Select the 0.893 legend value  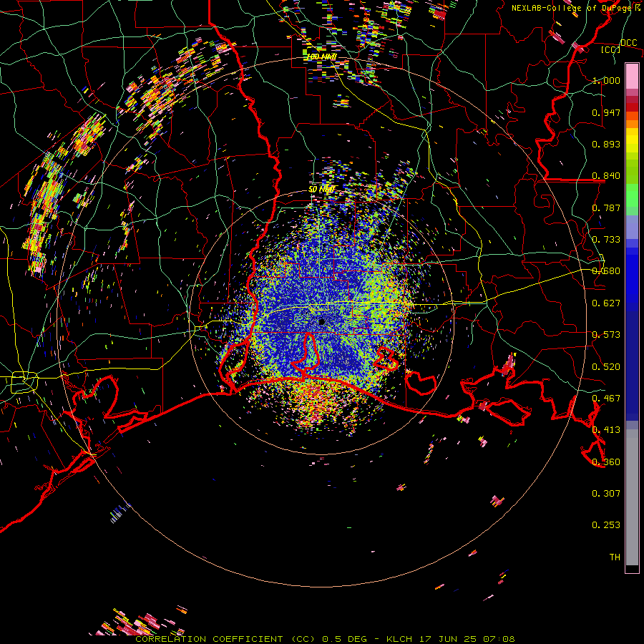click(606, 144)
